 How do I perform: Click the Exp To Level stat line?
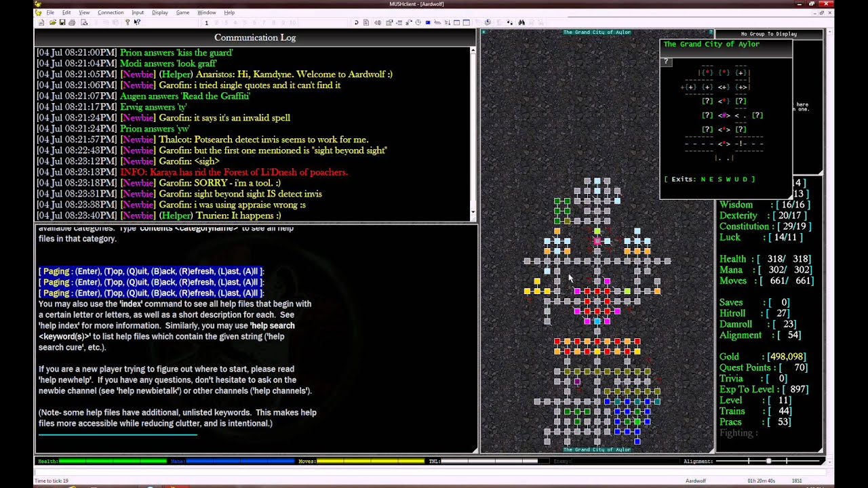coord(764,389)
